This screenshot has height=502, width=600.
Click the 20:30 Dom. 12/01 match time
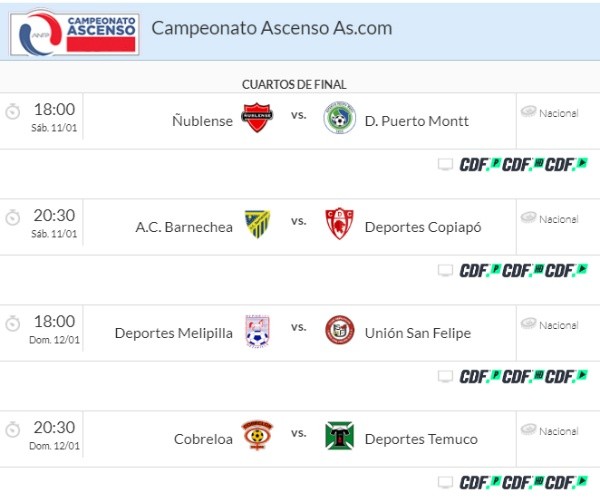pyautogui.click(x=54, y=427)
